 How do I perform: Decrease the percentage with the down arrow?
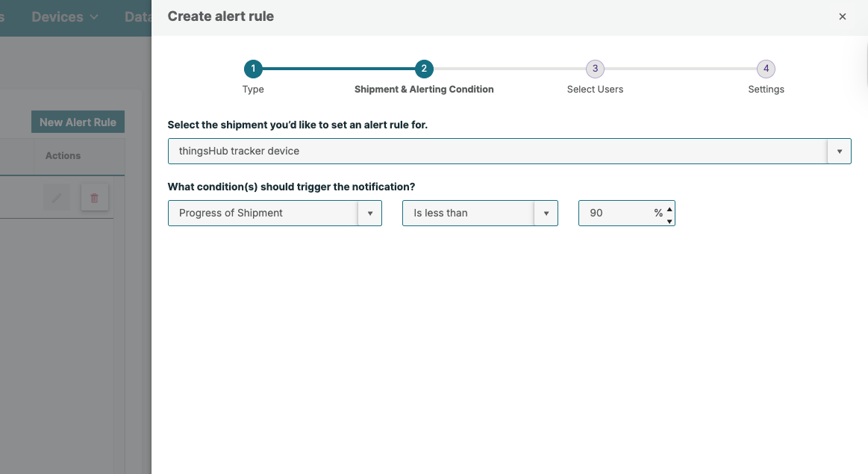pyautogui.click(x=669, y=220)
